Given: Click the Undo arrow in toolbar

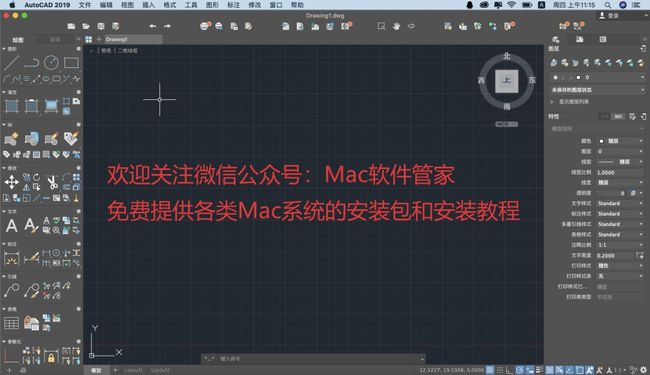Looking at the screenshot, I should 153,26.
